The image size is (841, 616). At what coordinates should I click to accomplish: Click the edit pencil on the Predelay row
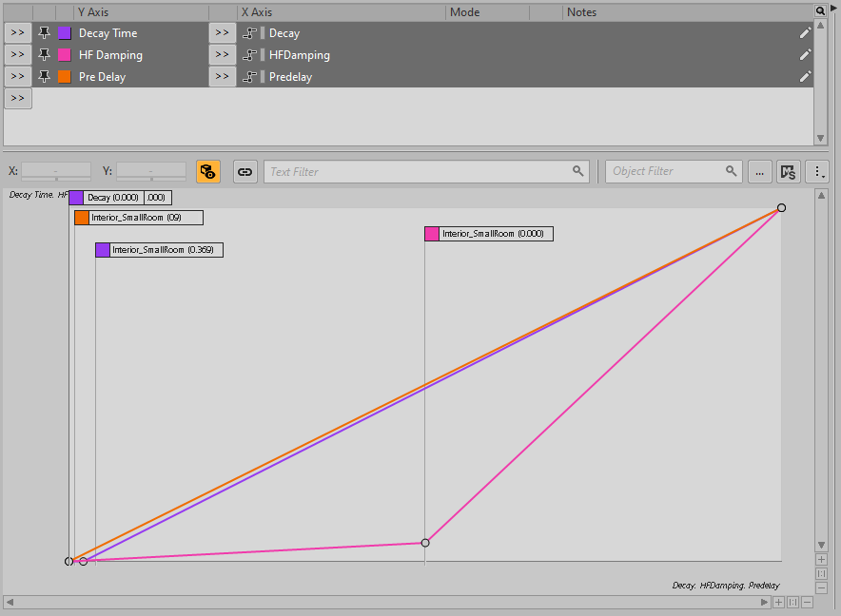point(805,77)
